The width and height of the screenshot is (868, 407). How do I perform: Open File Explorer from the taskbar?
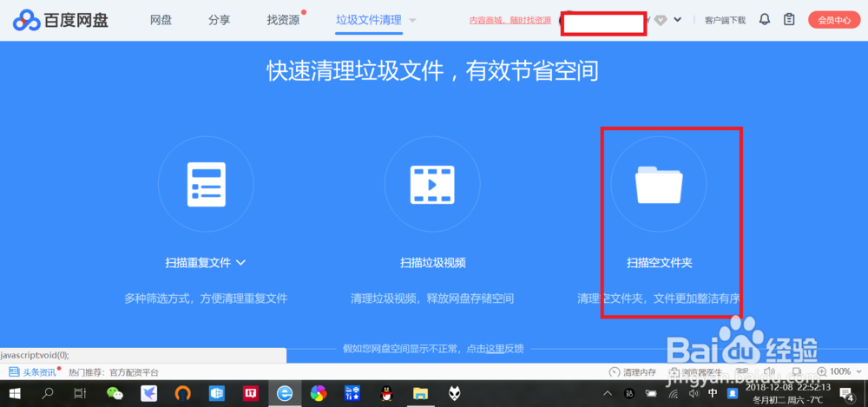tap(421, 394)
